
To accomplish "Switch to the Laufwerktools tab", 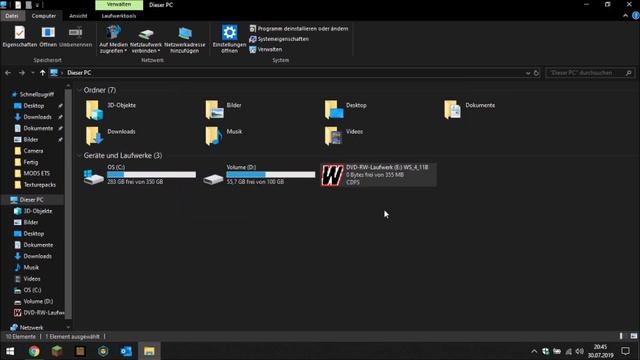I will [119, 16].
